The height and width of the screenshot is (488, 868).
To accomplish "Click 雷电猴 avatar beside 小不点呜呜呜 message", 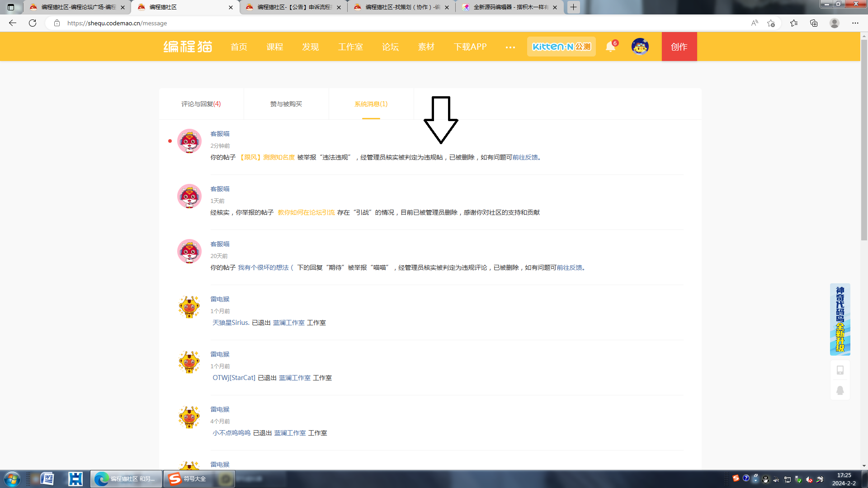I will [x=189, y=417].
